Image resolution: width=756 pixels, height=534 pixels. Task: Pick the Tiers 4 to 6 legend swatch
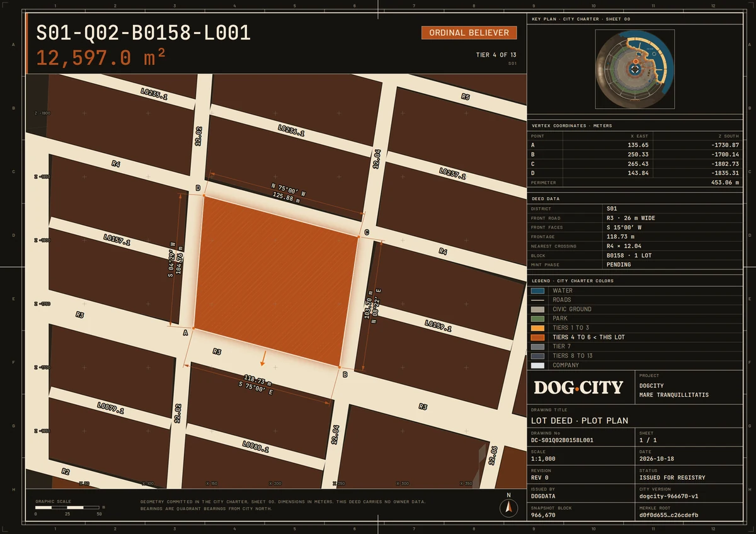point(537,338)
